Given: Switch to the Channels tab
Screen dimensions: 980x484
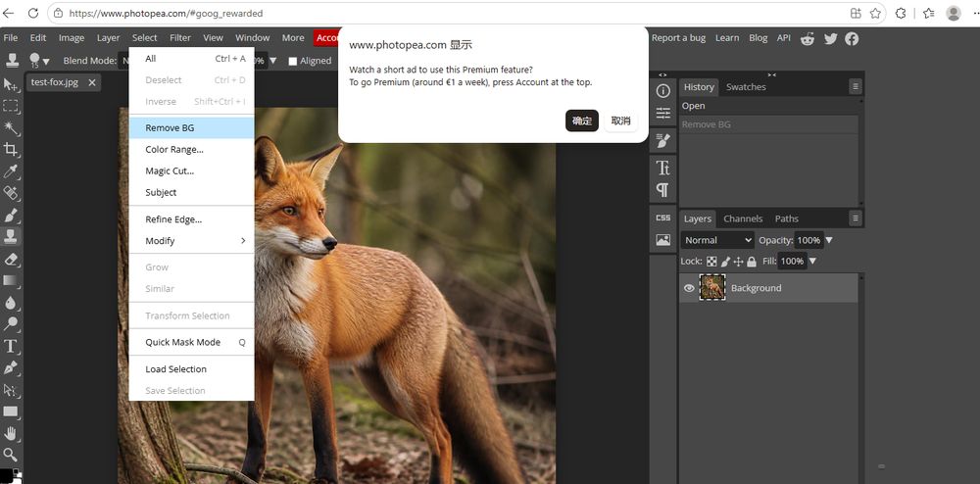Looking at the screenshot, I should click(743, 218).
